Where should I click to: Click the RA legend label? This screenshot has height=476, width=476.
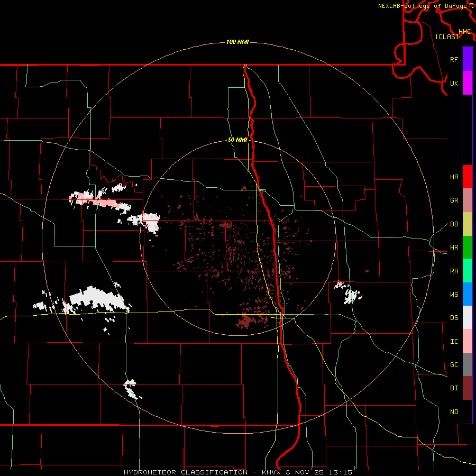coord(454,271)
